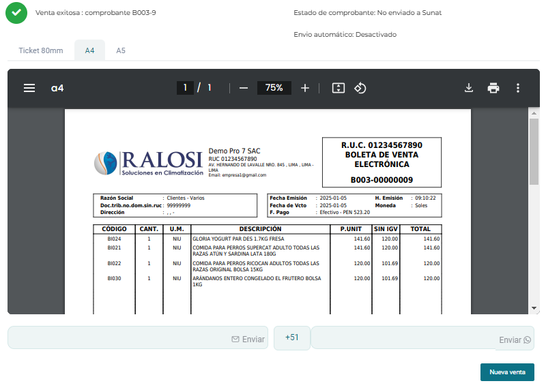Download the invoice PDF
The height and width of the screenshot is (392, 546).
[x=469, y=88]
